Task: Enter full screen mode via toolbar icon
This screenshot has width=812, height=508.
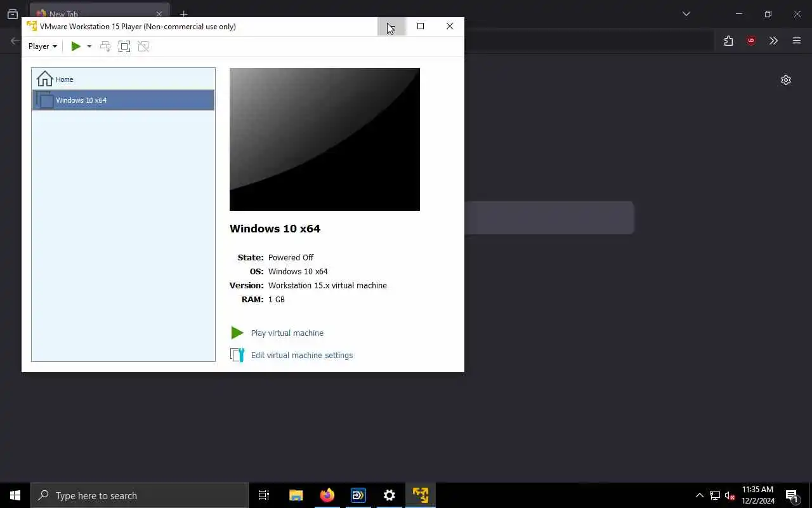Action: point(124,46)
